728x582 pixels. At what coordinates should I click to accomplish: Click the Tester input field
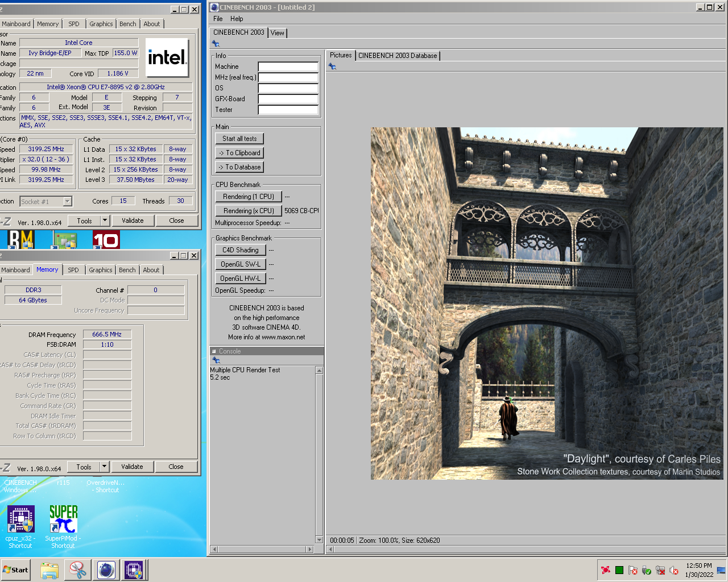[288, 110]
